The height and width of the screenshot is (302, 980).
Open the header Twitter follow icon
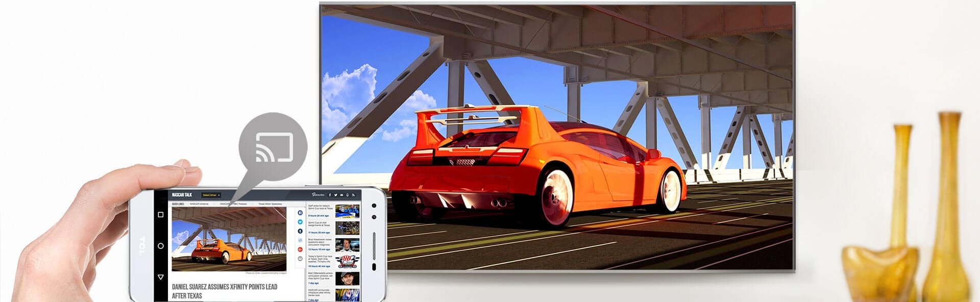(x=336, y=195)
